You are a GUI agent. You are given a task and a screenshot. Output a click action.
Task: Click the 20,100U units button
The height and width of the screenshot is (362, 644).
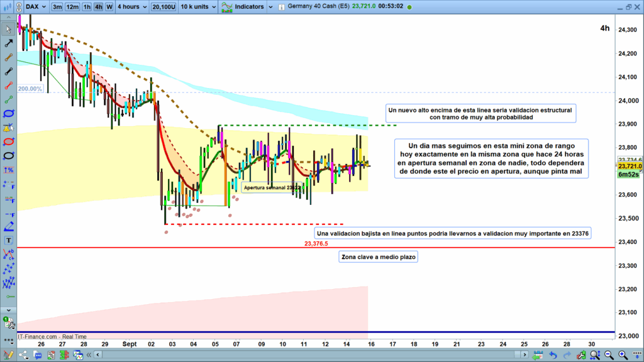pos(164,7)
